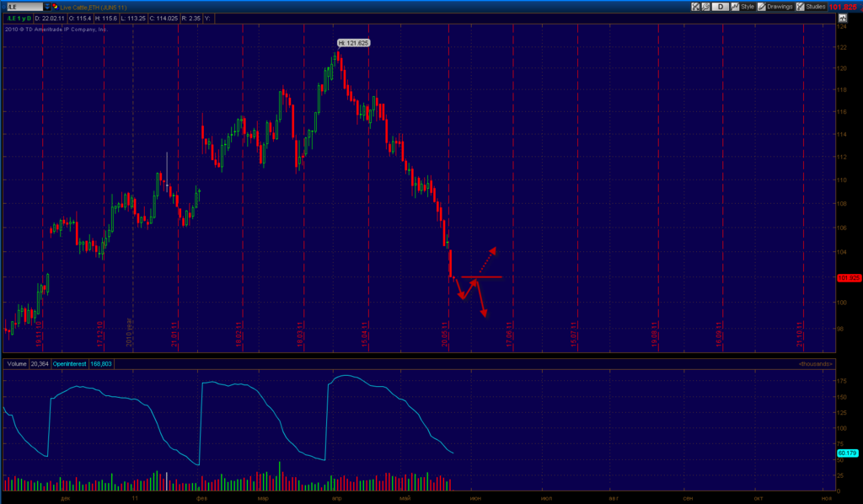Open the D timeframe selector

point(720,7)
